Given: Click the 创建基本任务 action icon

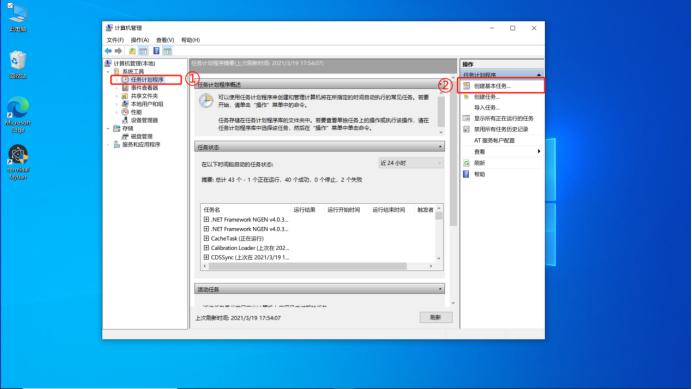Looking at the screenshot, I should click(466, 86).
